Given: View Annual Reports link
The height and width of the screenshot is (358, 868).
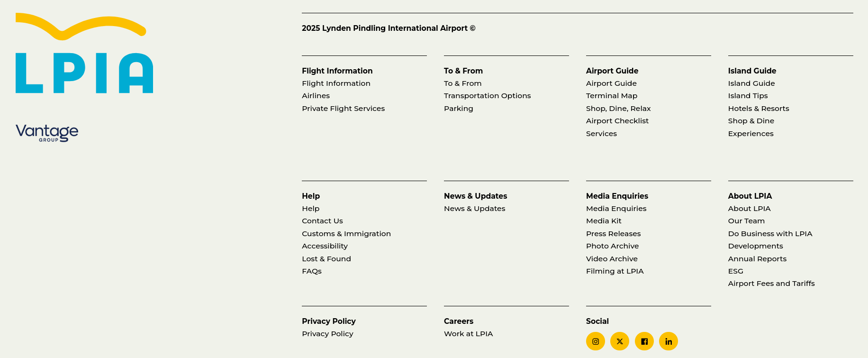Looking at the screenshot, I should point(757,259).
